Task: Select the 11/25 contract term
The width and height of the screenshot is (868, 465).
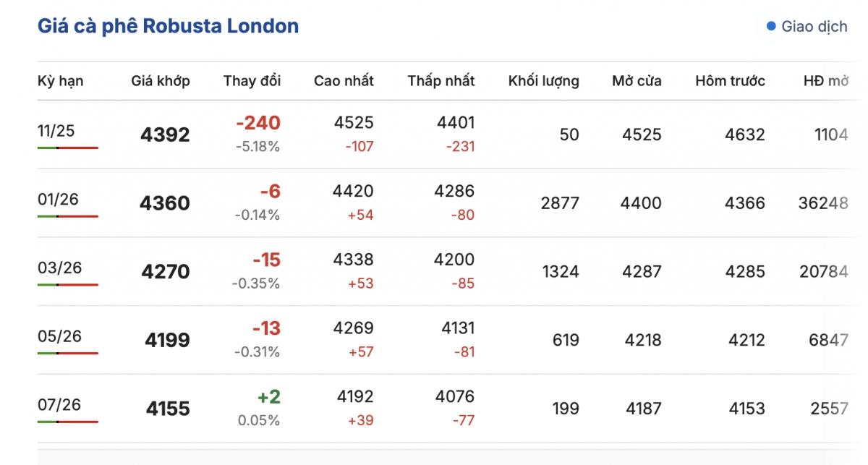Action: tap(56, 132)
